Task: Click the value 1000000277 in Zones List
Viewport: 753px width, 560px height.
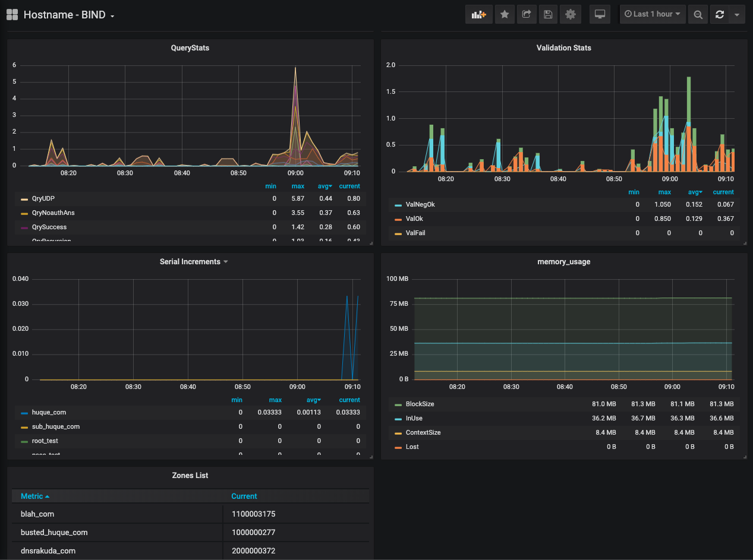Action: coord(253,532)
